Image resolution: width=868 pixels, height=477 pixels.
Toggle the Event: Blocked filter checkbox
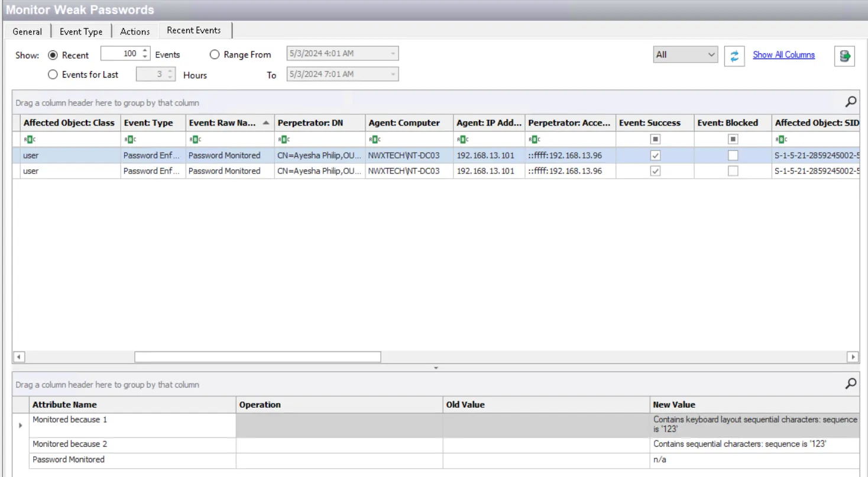click(733, 139)
